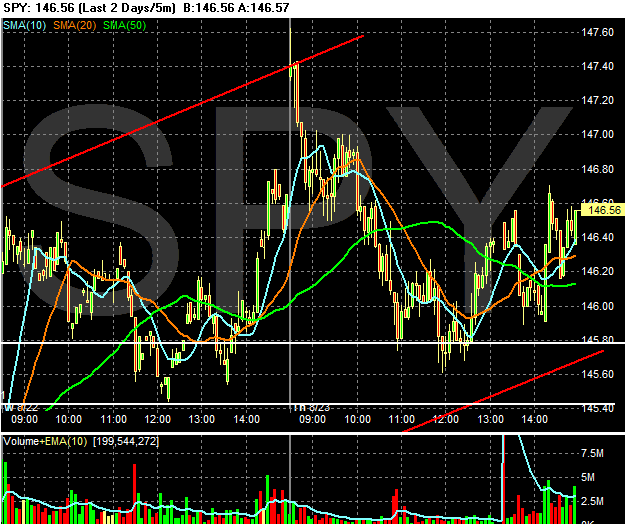Click the 145.60 price axis label
Screen dimensions: 626x527
pos(598,374)
